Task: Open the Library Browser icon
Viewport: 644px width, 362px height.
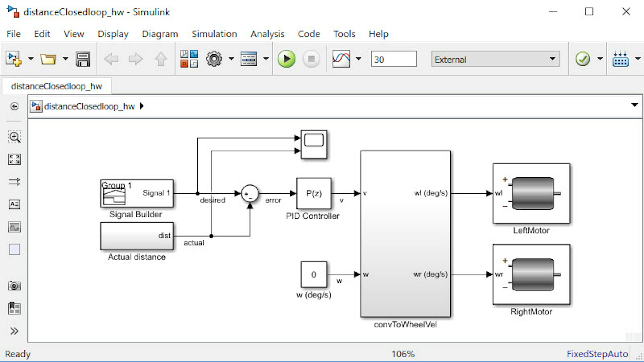Action: [189, 59]
